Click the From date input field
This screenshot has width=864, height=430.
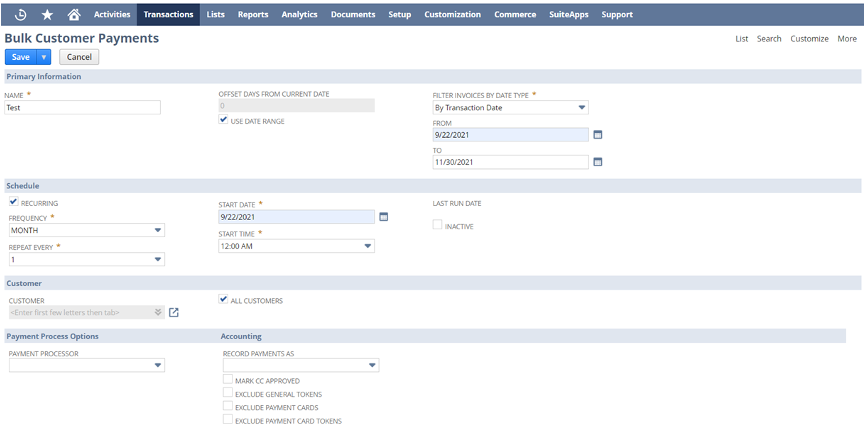[511, 135]
